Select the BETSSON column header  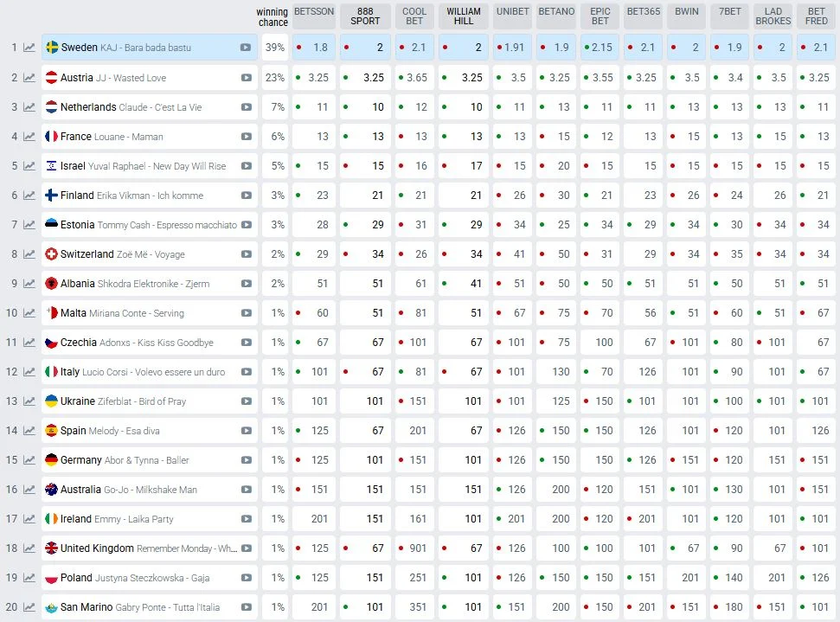[x=313, y=12]
